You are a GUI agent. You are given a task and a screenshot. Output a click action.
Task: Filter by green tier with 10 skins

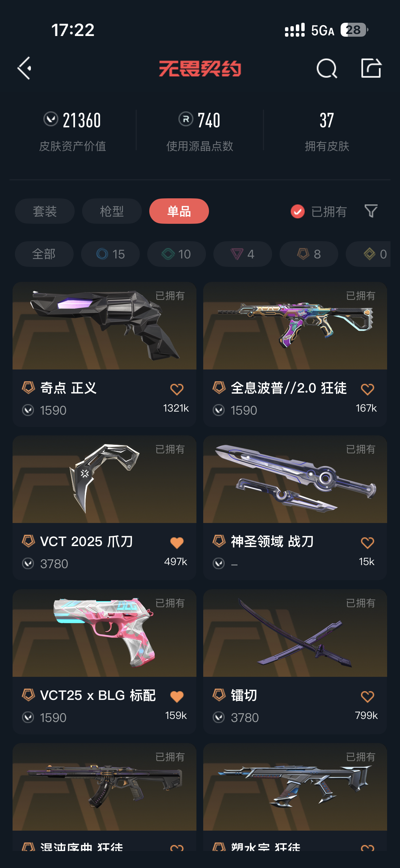(x=176, y=254)
